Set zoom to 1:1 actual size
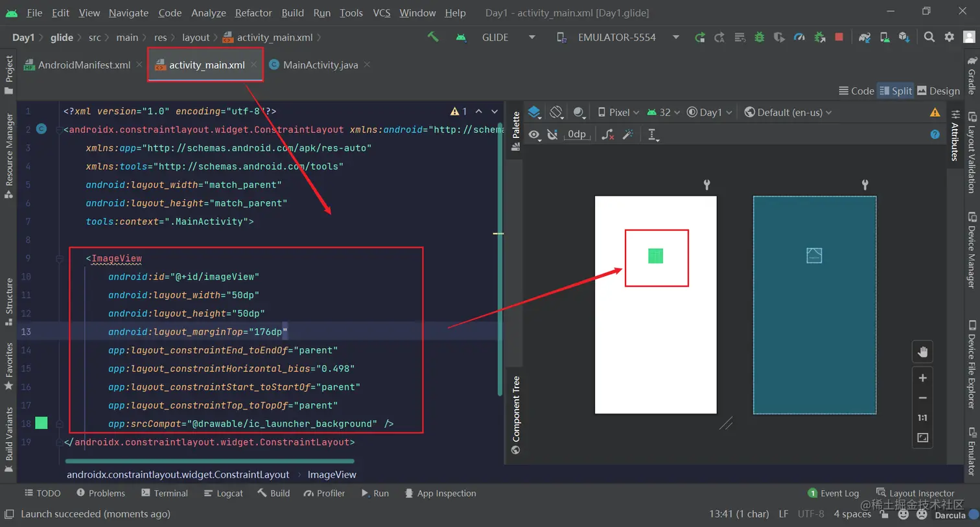This screenshot has width=980, height=527. pyautogui.click(x=922, y=418)
